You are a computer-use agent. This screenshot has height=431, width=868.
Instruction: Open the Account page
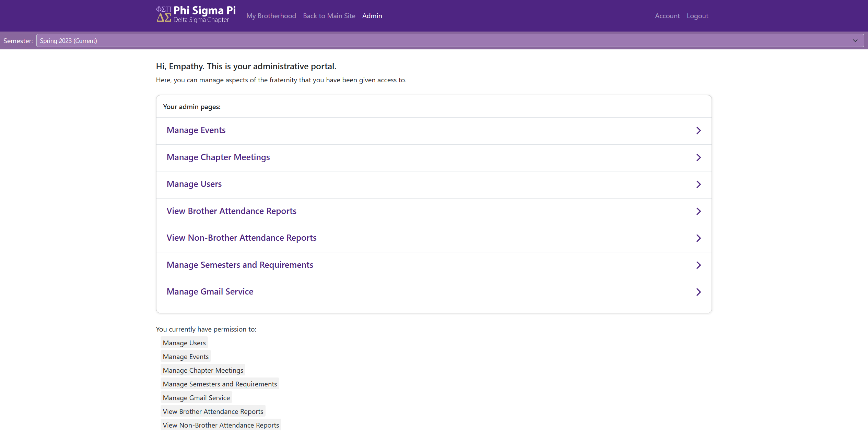click(667, 16)
